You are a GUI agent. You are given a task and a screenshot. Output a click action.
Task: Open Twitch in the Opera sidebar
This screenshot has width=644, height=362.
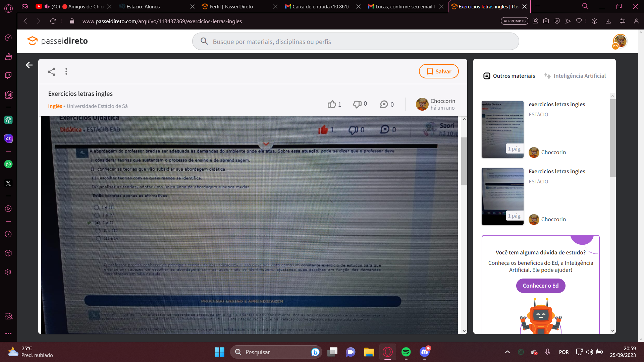pos(8,75)
